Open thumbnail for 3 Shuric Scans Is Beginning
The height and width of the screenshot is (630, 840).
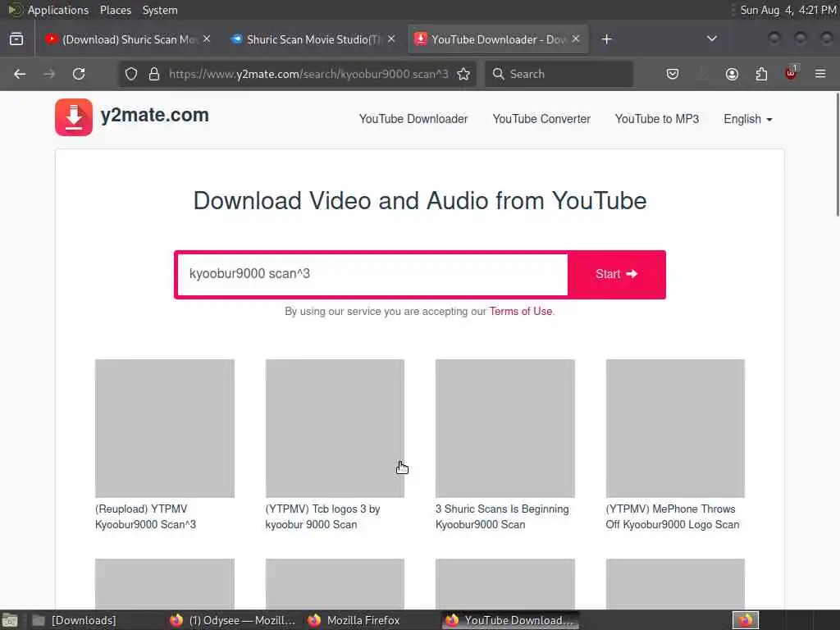click(504, 428)
